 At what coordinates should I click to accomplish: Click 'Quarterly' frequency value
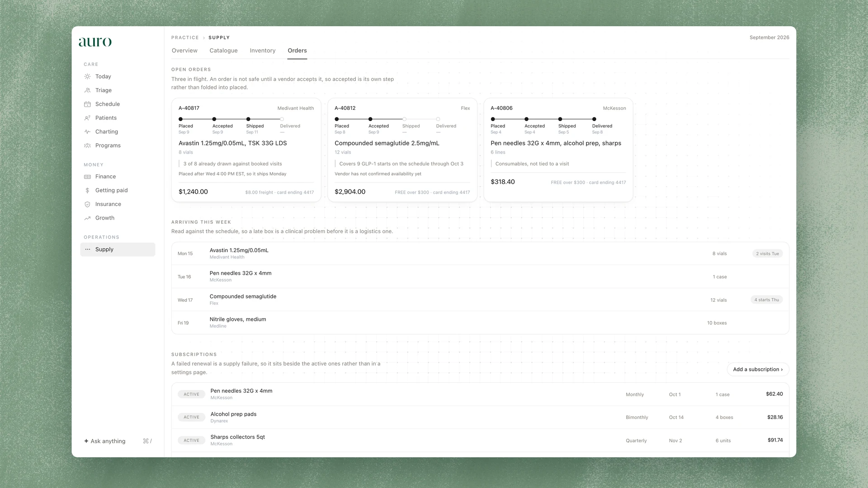636,441
